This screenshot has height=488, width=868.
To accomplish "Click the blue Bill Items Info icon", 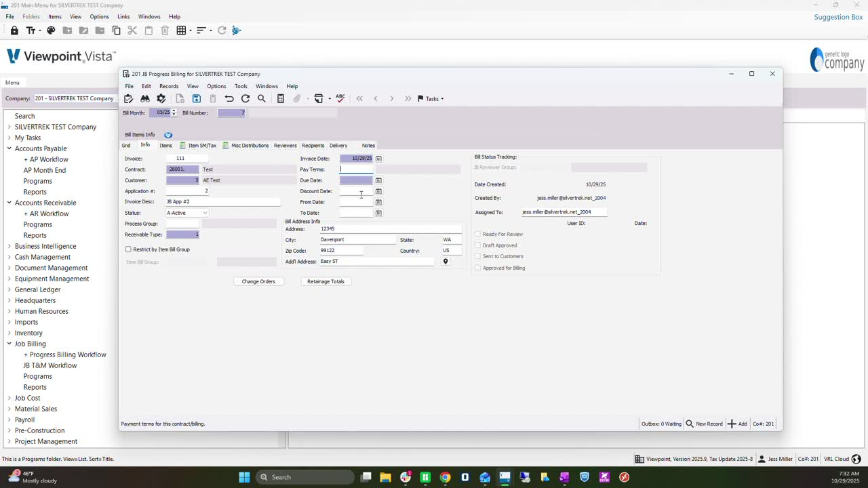I will pos(168,135).
